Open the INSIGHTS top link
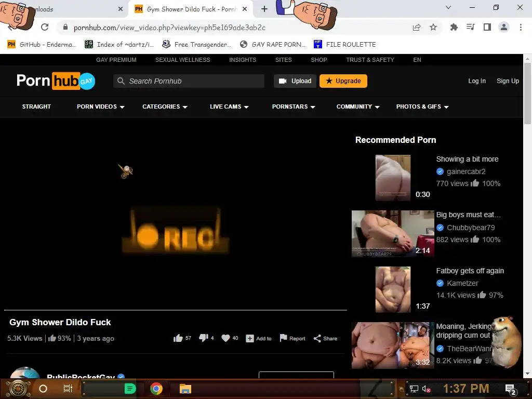532x399 pixels. (243, 60)
